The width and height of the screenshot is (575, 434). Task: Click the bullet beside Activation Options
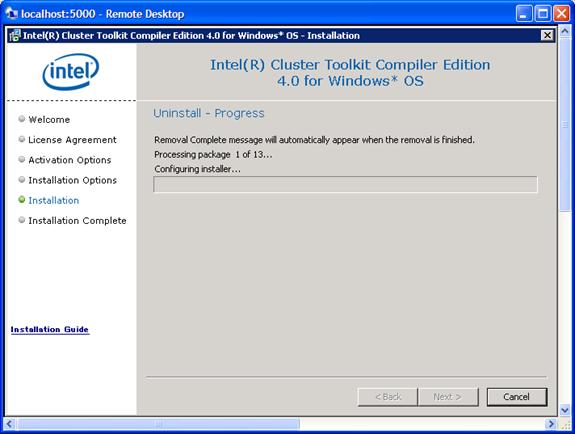22,159
